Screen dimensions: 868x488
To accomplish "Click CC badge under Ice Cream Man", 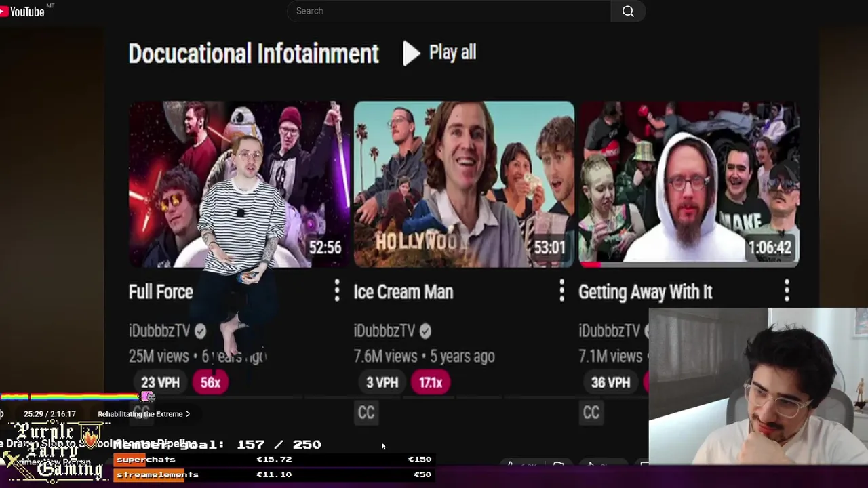I will pyautogui.click(x=366, y=413).
